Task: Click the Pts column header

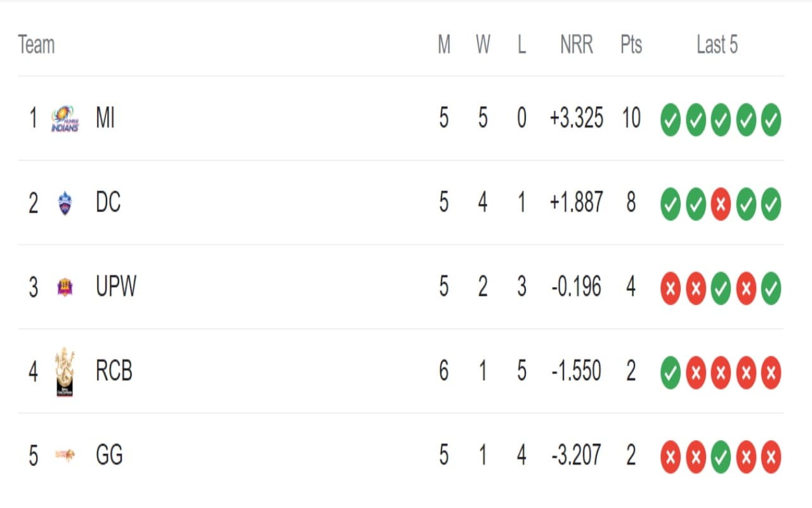Action: (631, 45)
